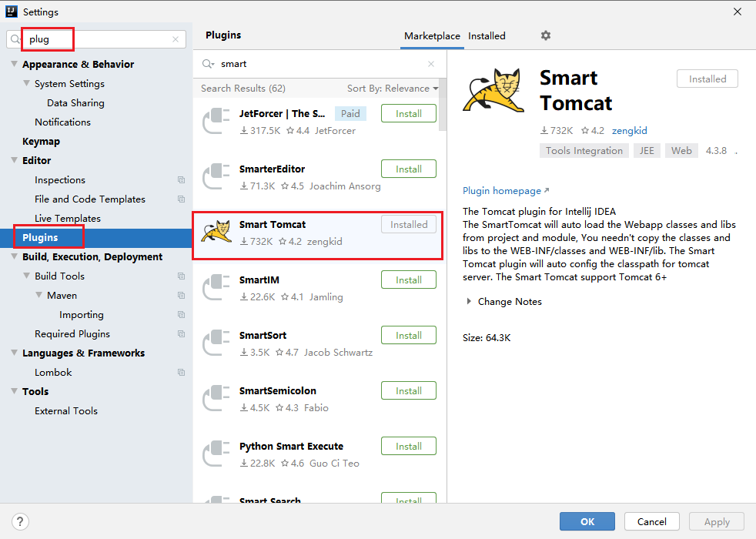
Task: Clear the plugin search text 'smart'
Action: [431, 64]
